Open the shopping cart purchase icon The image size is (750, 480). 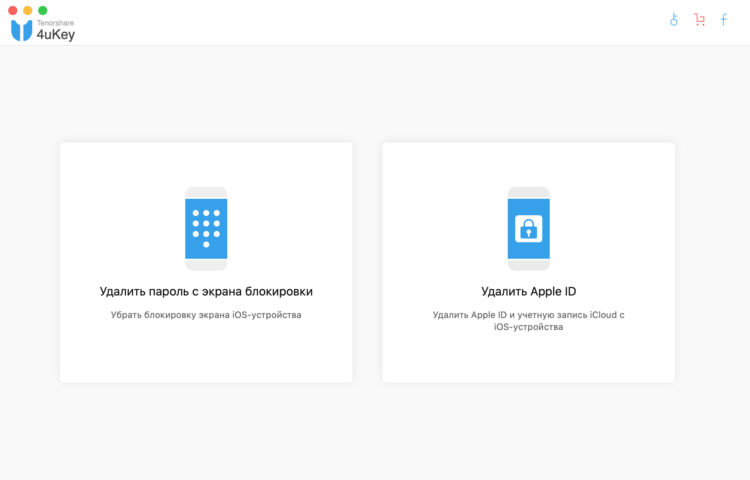point(699,20)
